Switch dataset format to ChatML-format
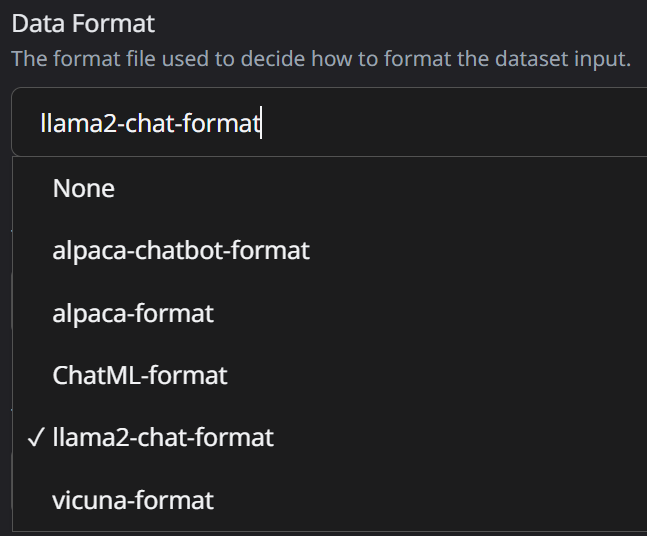 [140, 376]
